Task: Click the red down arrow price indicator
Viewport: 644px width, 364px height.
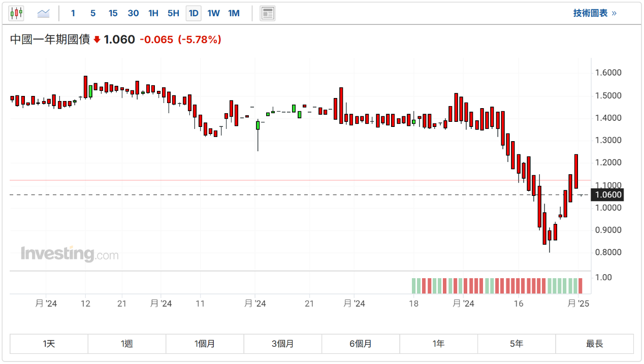Action: 97,40
